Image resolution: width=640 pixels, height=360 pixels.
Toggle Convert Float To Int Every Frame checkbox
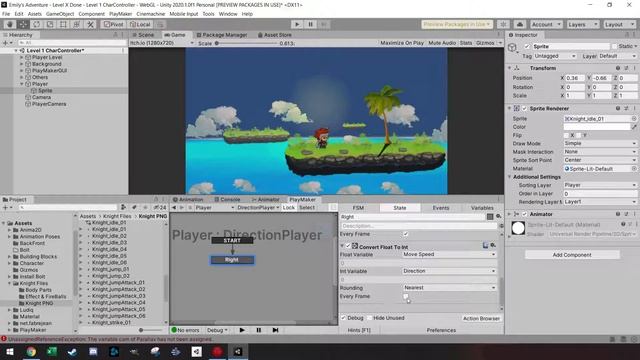click(406, 297)
